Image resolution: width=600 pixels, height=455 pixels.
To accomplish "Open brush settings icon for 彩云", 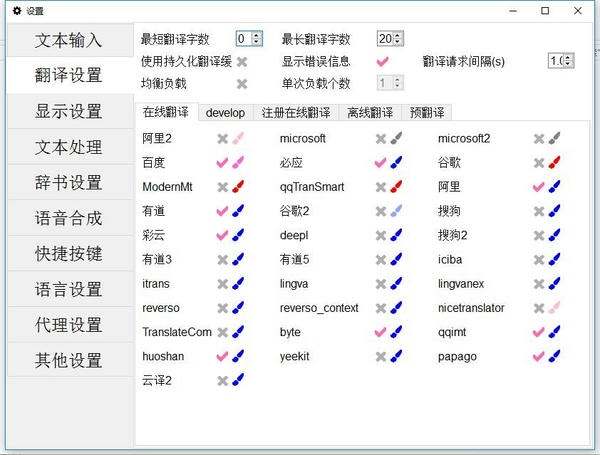I will pyautogui.click(x=238, y=235).
